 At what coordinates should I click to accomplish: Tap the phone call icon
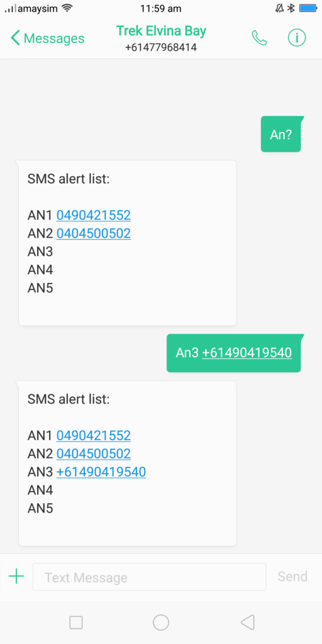pyautogui.click(x=259, y=38)
